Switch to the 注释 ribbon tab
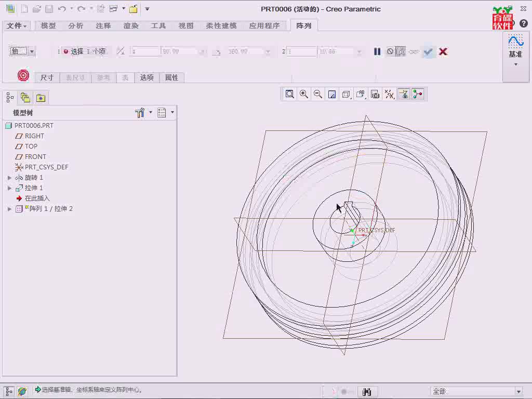The width and height of the screenshot is (532, 399). pos(103,26)
